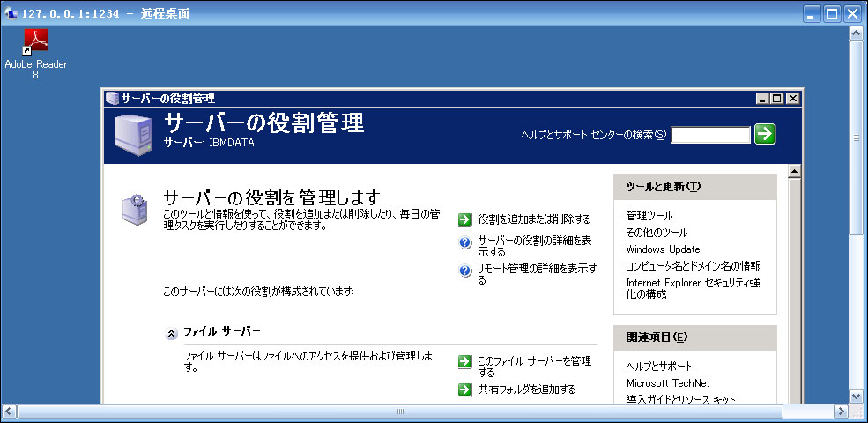Open Adobe Reader 8 desktop shortcut
This screenshot has height=423, width=868.
pyautogui.click(x=35, y=42)
